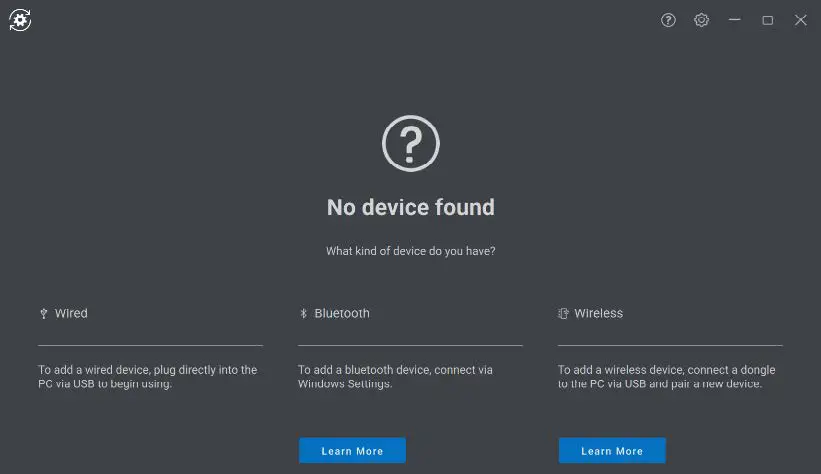Click the Bluetooth Windows Settings instructions text

tap(395, 377)
